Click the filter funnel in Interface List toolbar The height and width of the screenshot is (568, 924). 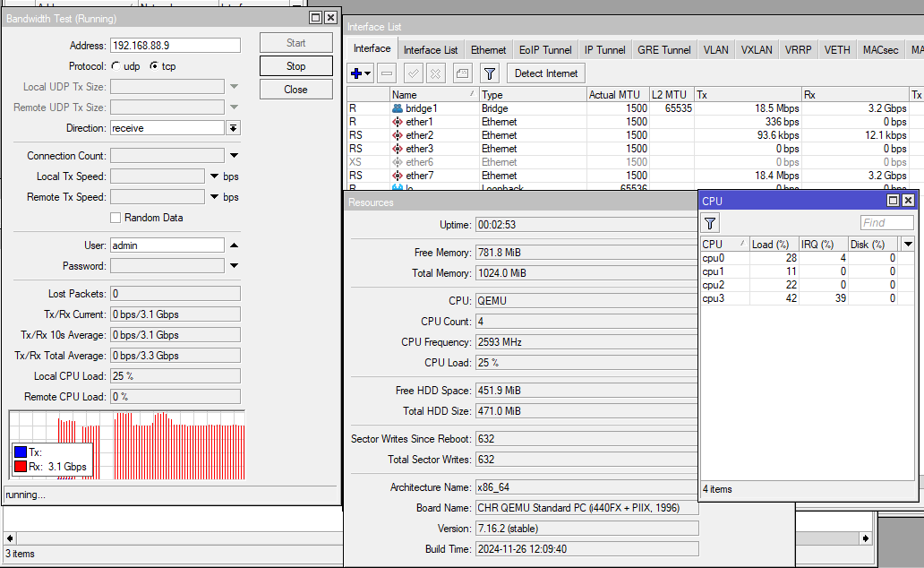click(x=490, y=73)
